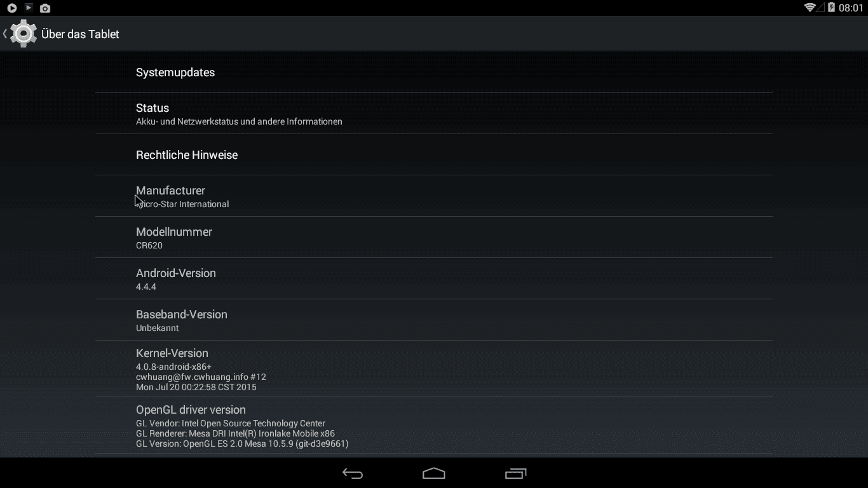This screenshot has height=488, width=868.
Task: Click the battery status icon
Action: tap(831, 8)
